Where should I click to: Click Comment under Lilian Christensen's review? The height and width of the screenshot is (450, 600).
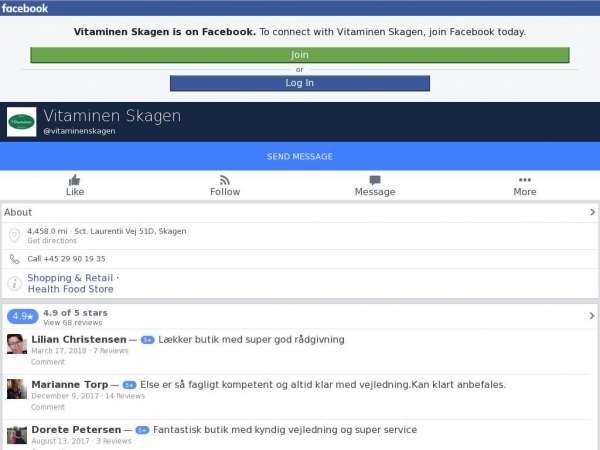[x=48, y=362]
